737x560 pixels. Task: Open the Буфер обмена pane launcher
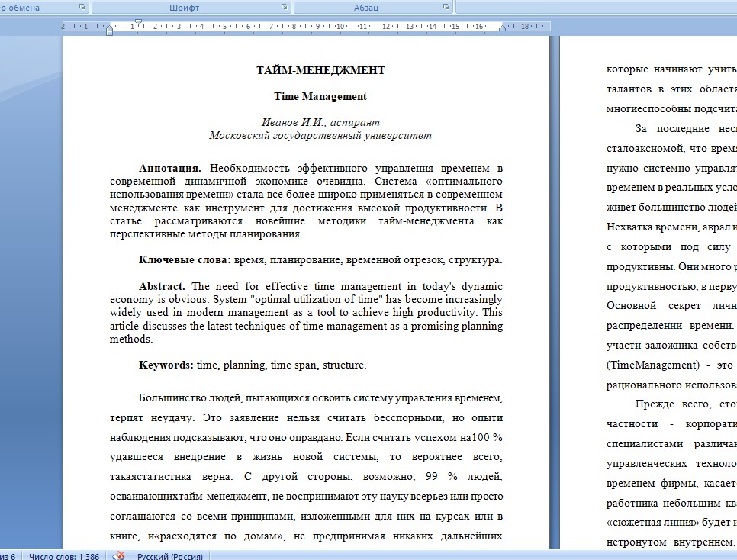[82, 7]
